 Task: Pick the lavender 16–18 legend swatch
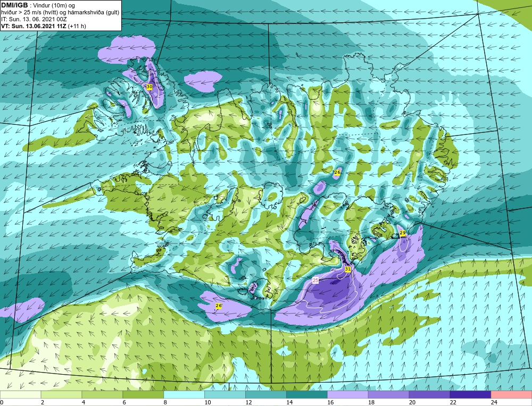(x=348, y=394)
